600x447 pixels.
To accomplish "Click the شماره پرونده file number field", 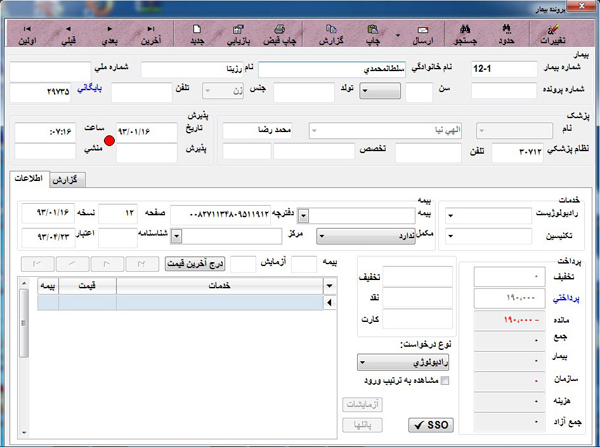I will coord(504,91).
